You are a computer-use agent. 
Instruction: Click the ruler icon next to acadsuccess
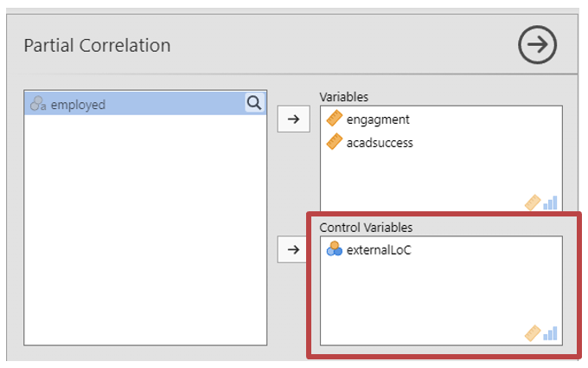[335, 142]
